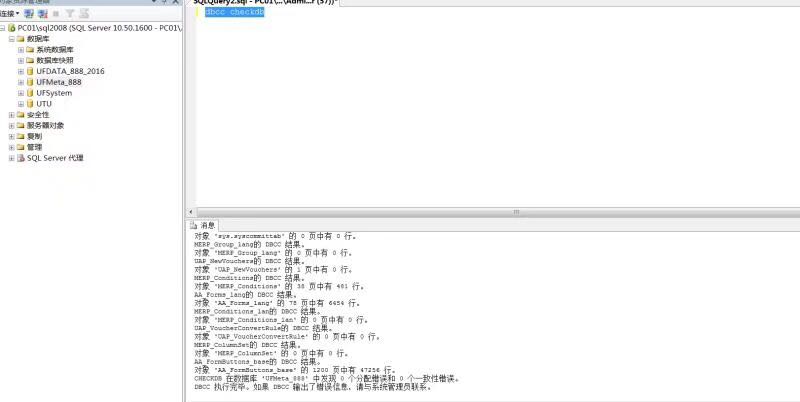Click the highlighted dbcc checkdb query text
Screen dimensions: 800x402
pyautogui.click(x=235, y=12)
